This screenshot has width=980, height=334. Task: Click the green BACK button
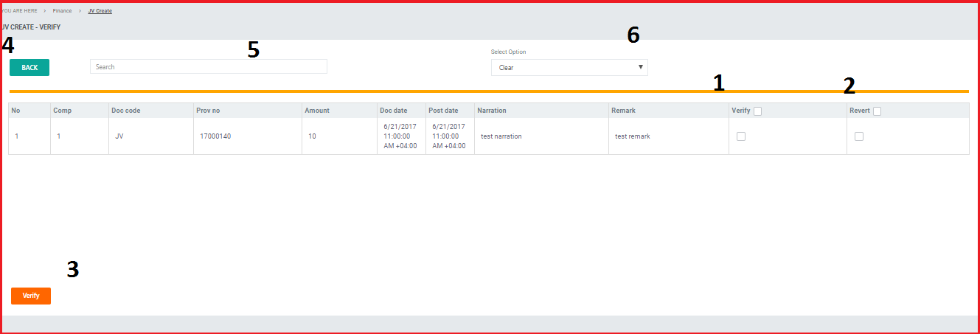(29, 68)
